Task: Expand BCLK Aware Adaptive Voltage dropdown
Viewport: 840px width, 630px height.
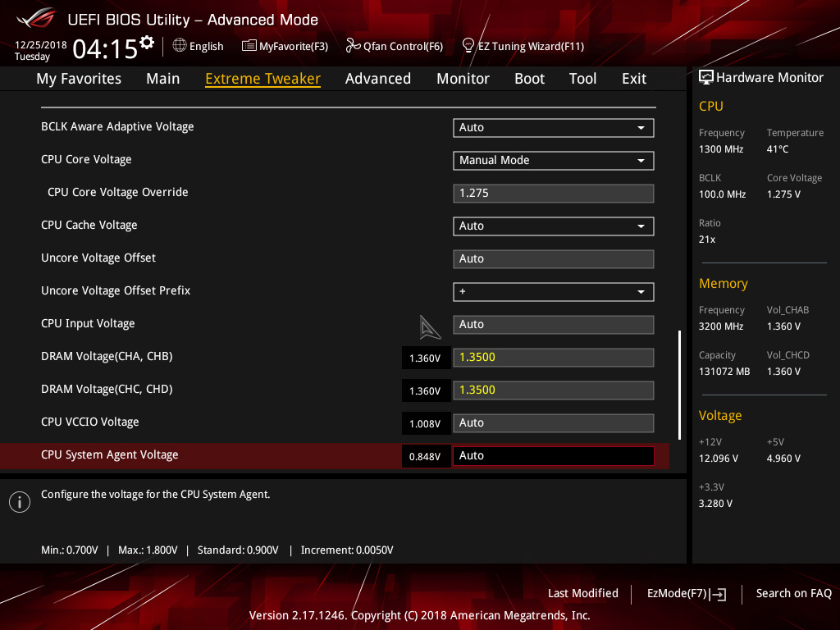Action: [554, 127]
